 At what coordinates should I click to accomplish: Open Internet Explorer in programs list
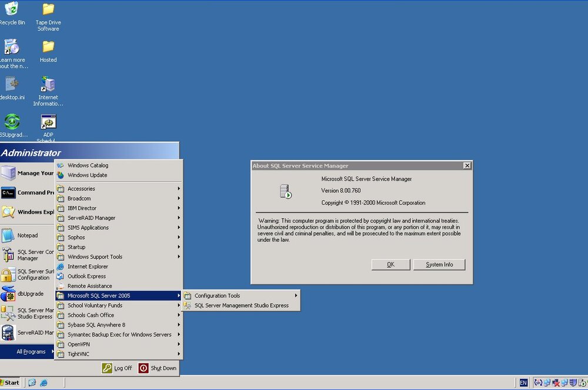pyautogui.click(x=119, y=266)
